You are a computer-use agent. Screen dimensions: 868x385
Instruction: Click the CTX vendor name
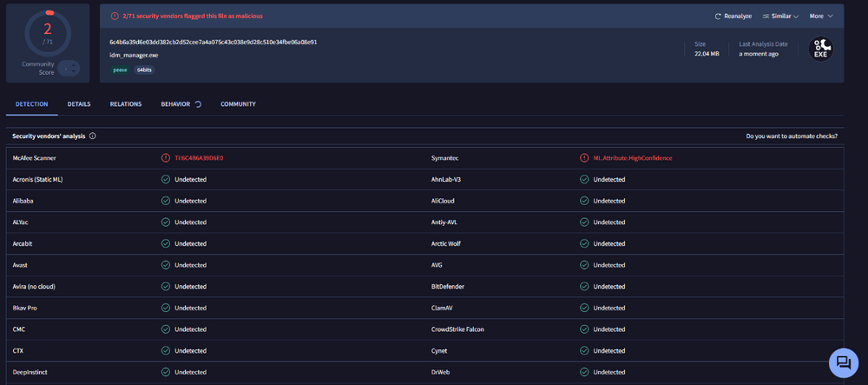pos(17,350)
